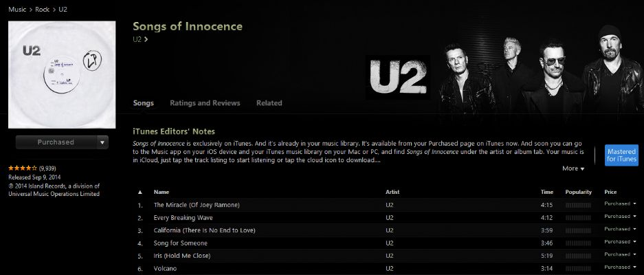Viewport: 644px width, 275px height.
Task: Open Purchased dropdown for Volcano track
Action: coord(620,267)
